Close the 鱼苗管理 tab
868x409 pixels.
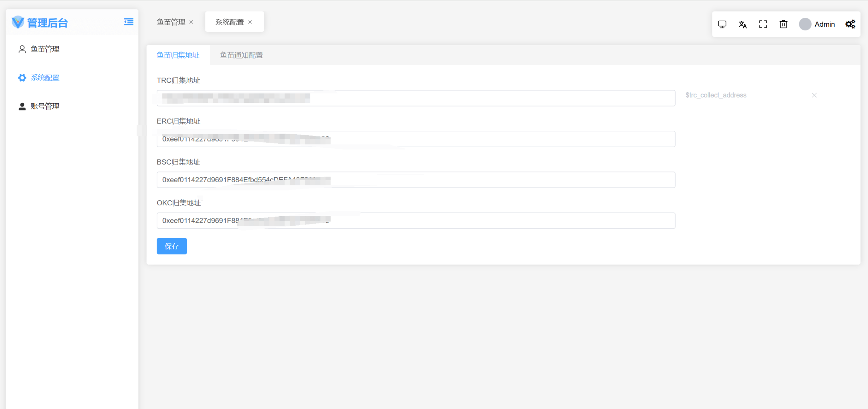(191, 22)
